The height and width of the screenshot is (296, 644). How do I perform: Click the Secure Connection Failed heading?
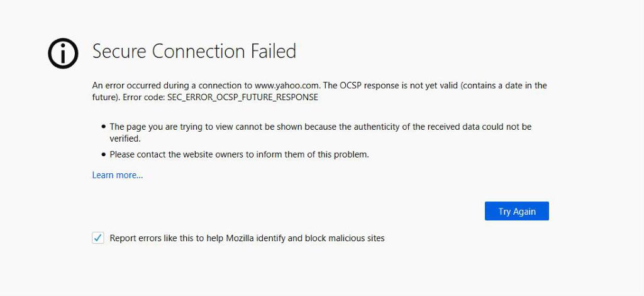[194, 52]
